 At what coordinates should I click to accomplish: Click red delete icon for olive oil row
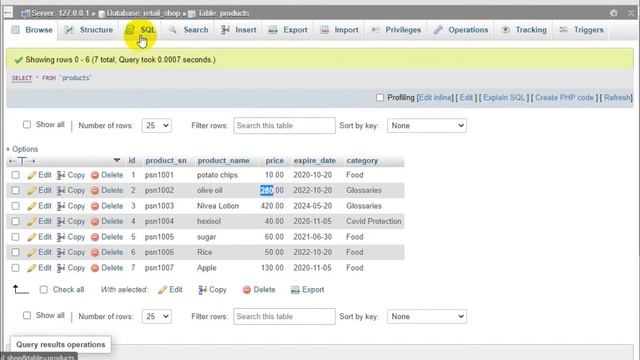tap(95, 191)
